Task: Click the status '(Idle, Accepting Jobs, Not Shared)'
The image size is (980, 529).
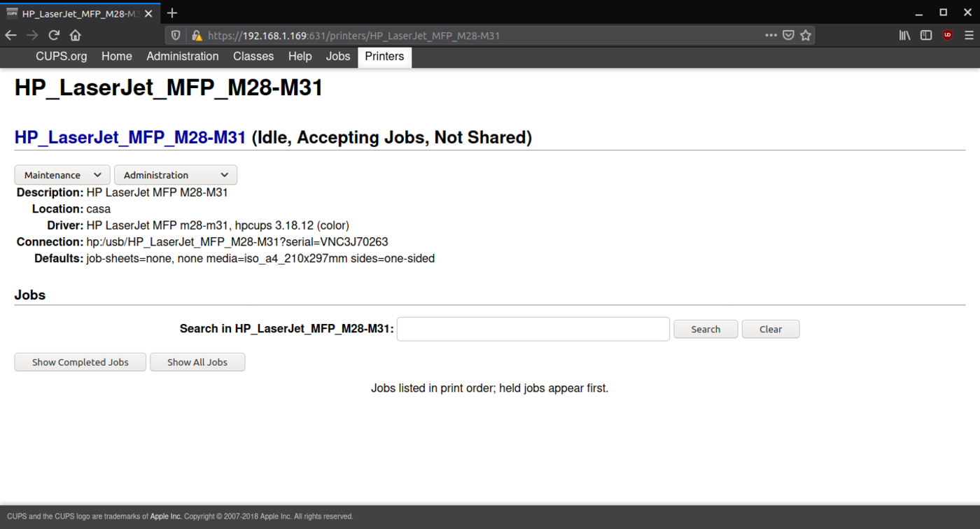Action: (391, 138)
